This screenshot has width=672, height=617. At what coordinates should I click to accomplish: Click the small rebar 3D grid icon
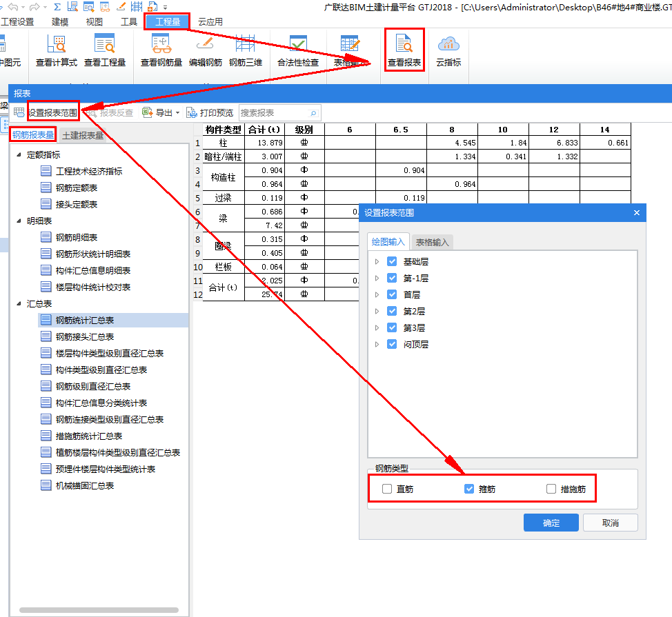click(137, 6)
